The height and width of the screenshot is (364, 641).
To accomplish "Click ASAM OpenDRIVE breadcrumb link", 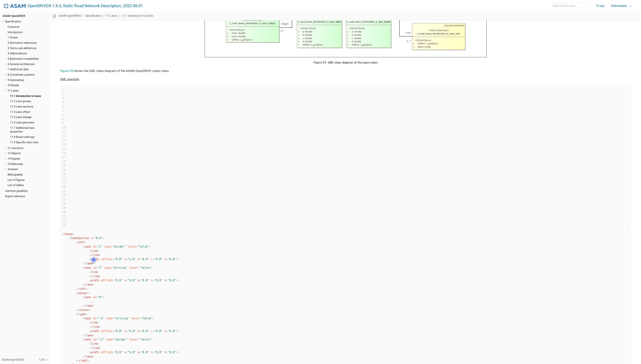I will click(x=70, y=16).
